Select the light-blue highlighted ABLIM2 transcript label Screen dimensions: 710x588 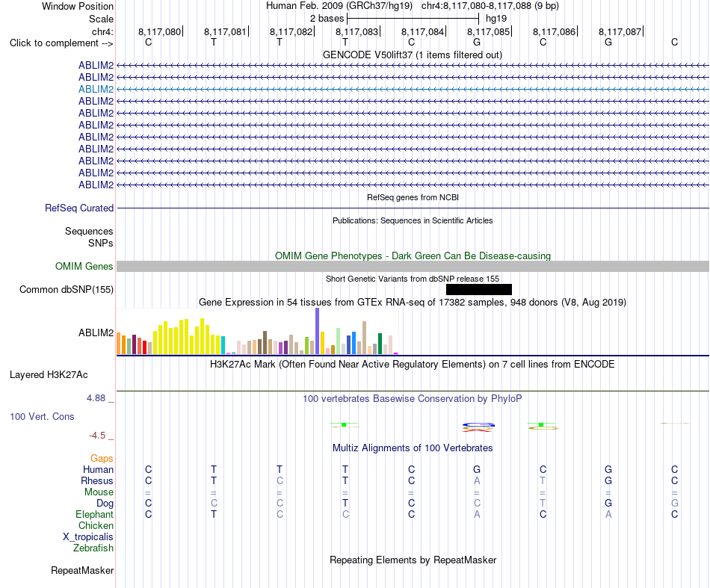coord(96,89)
